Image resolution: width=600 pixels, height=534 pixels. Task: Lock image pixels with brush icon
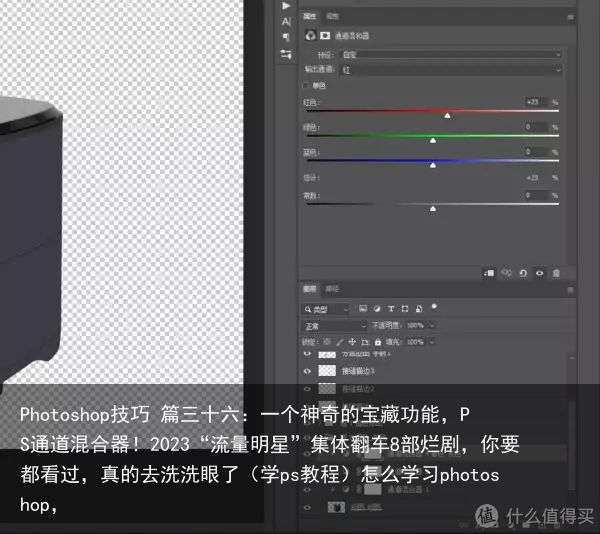[x=340, y=341]
